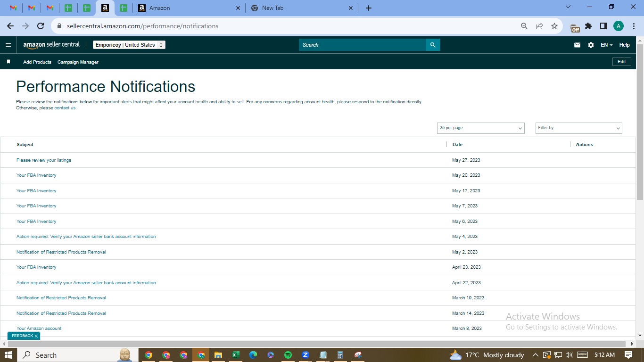Switch to the Amazon titled tab

[x=189, y=8]
